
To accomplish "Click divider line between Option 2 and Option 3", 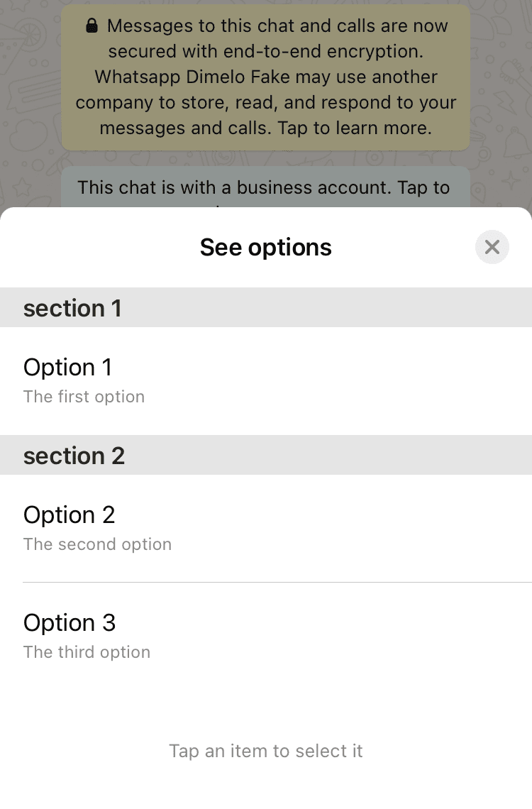I will coord(277,583).
